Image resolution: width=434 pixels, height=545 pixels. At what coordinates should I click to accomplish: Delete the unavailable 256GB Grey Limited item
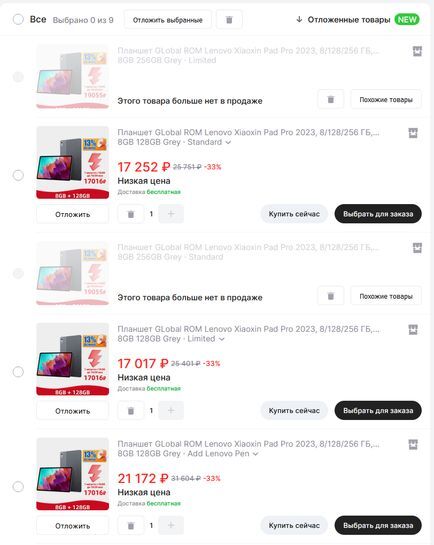click(330, 100)
